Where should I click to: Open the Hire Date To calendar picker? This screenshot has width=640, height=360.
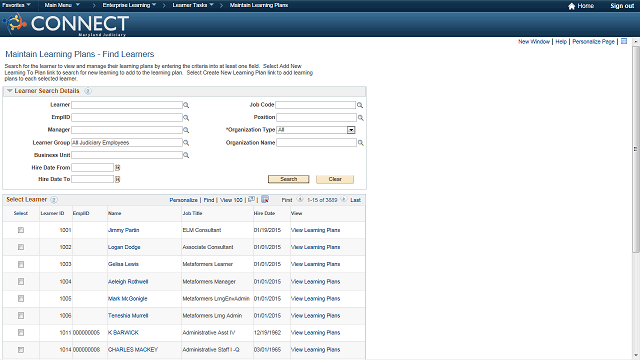click(118, 179)
